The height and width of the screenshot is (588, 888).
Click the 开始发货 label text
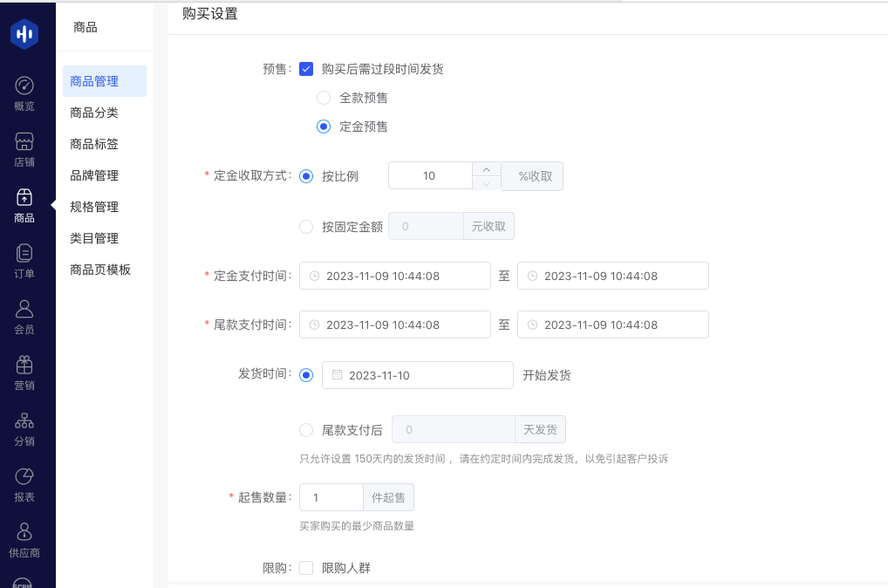coord(547,375)
